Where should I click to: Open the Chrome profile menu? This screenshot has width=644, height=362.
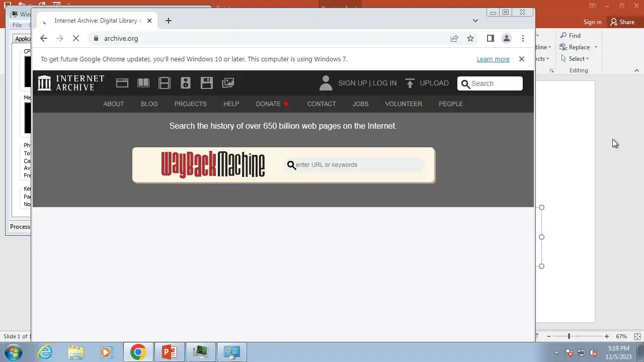[x=507, y=38]
